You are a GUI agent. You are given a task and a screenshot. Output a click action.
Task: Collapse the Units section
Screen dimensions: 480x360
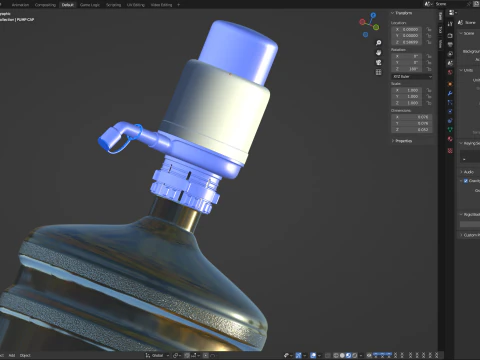(466, 70)
